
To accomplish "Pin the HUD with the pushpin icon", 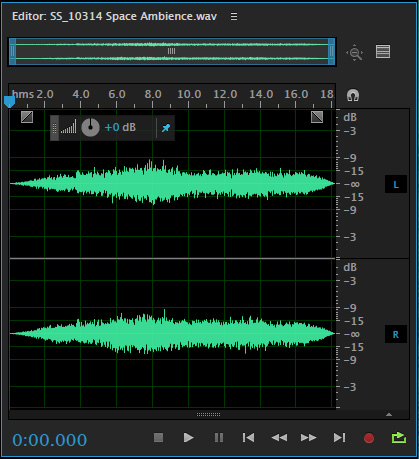I will tap(166, 128).
